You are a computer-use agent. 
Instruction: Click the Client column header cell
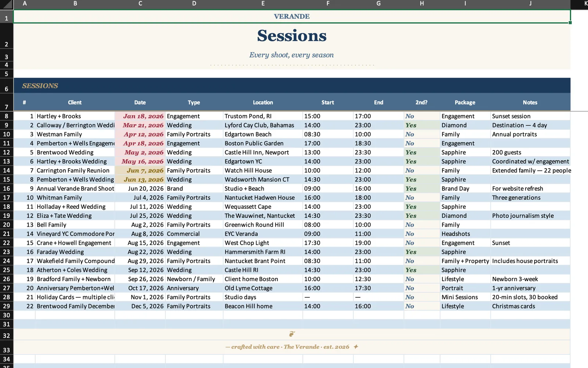coord(75,102)
